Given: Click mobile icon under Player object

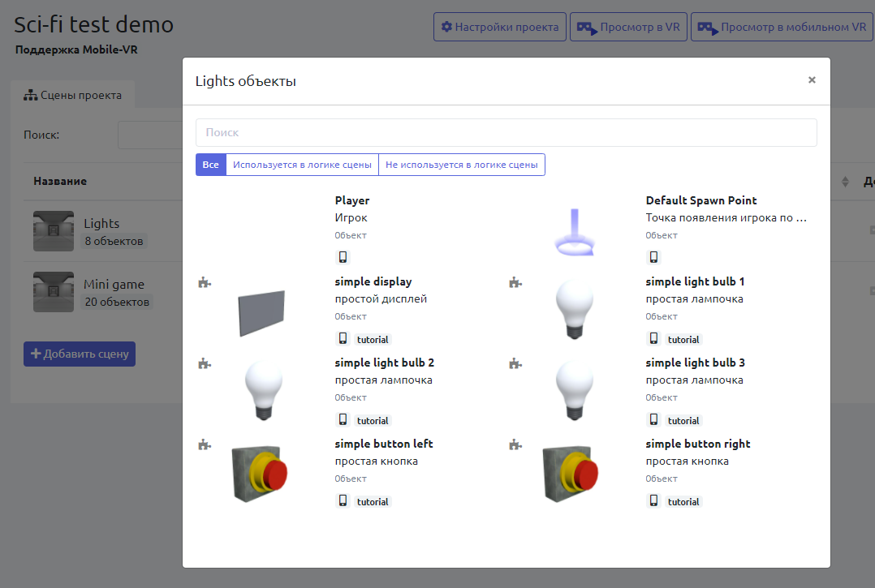Looking at the screenshot, I should [x=343, y=257].
